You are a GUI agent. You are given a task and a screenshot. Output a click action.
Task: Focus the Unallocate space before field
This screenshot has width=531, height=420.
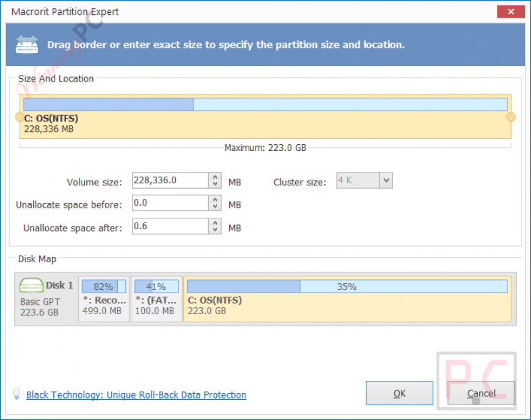click(x=170, y=203)
